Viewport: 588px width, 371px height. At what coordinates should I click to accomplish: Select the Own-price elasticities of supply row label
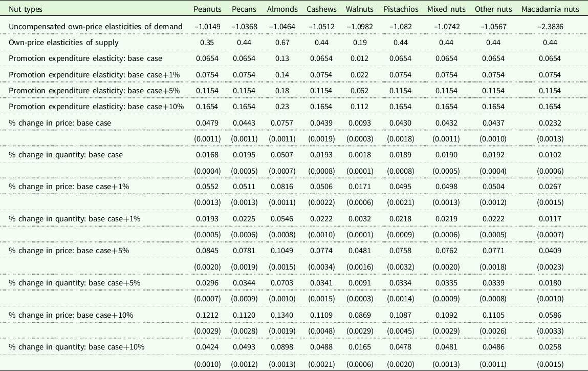click(x=63, y=43)
